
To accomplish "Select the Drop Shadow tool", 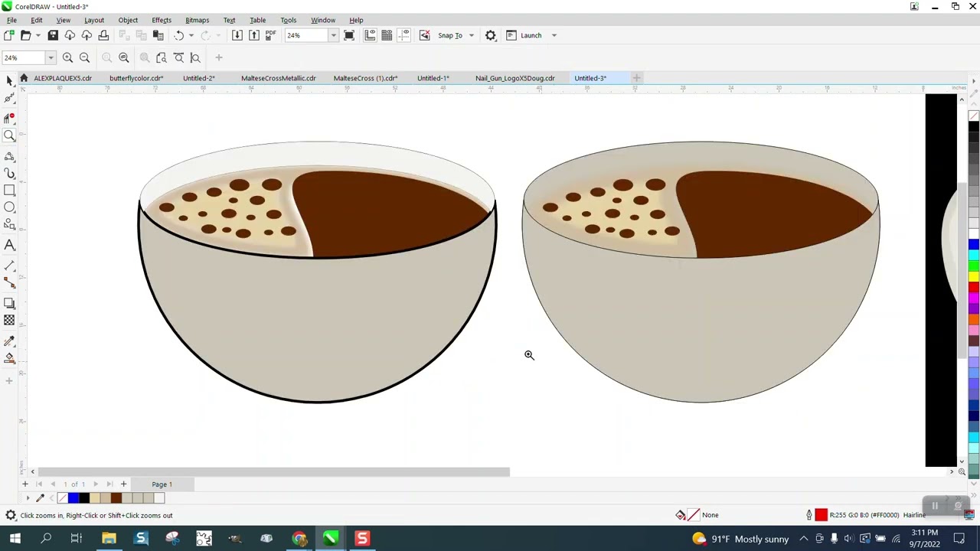I will (9, 303).
